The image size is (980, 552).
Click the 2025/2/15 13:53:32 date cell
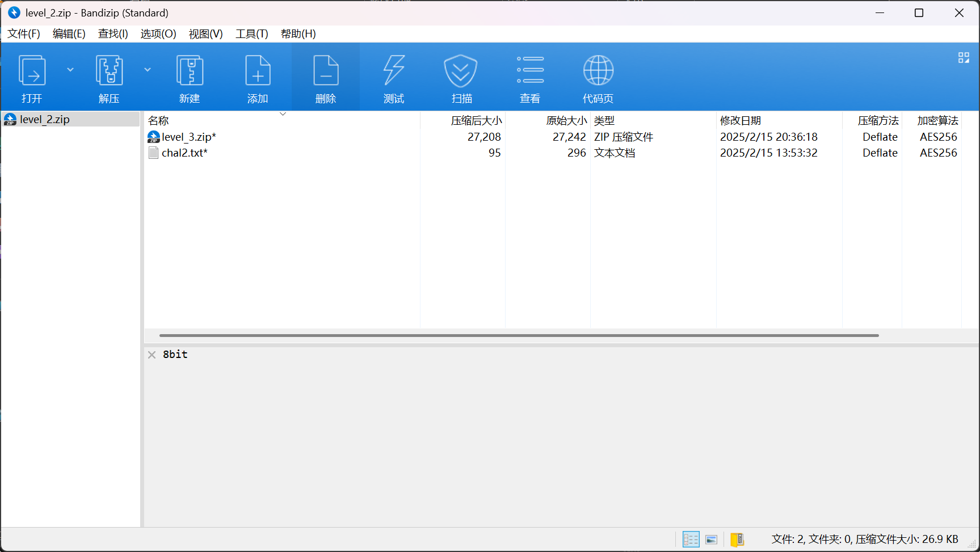point(769,153)
